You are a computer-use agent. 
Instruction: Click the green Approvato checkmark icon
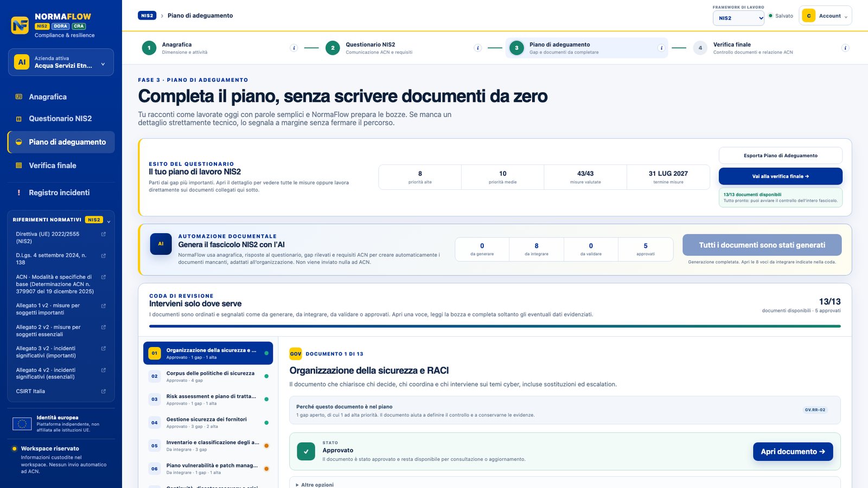306,451
